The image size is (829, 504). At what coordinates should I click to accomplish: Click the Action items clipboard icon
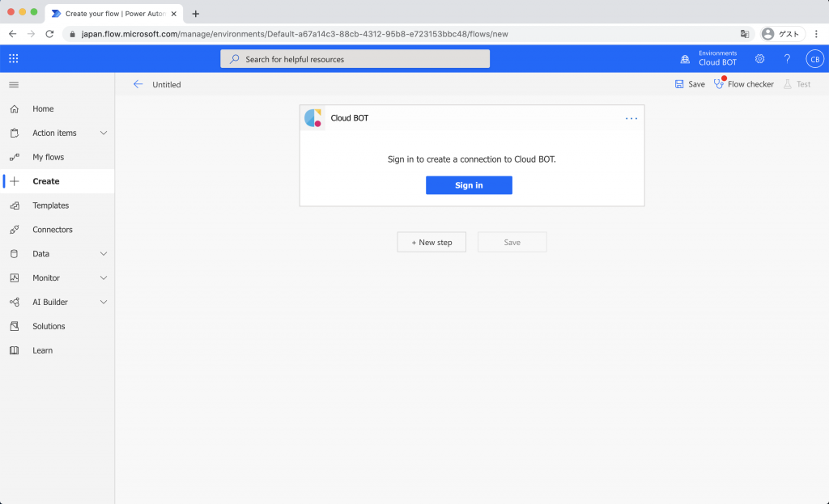click(x=15, y=133)
